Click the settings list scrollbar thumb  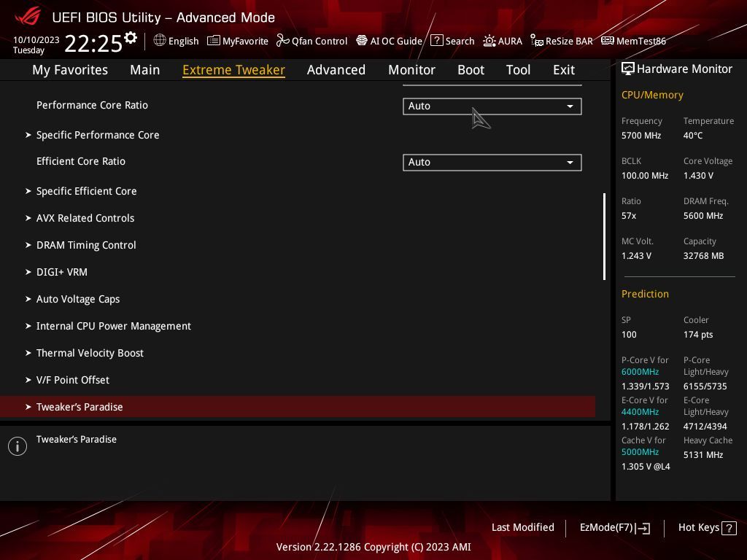click(x=604, y=237)
